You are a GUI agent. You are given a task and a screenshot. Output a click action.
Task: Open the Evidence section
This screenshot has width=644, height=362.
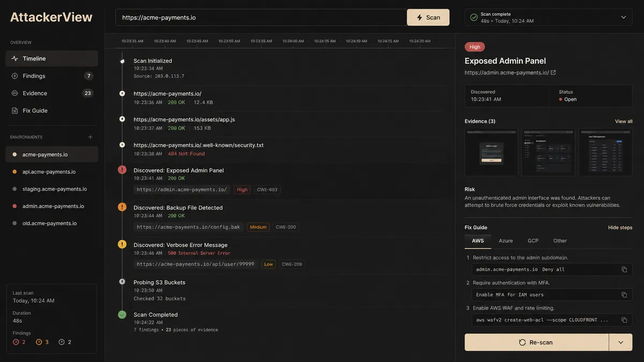pos(52,93)
